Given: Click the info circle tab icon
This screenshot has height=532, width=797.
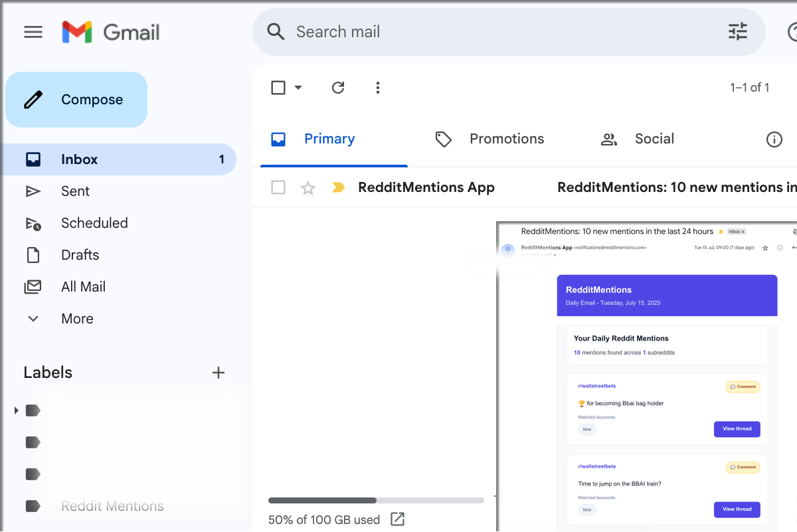Looking at the screenshot, I should point(774,139).
